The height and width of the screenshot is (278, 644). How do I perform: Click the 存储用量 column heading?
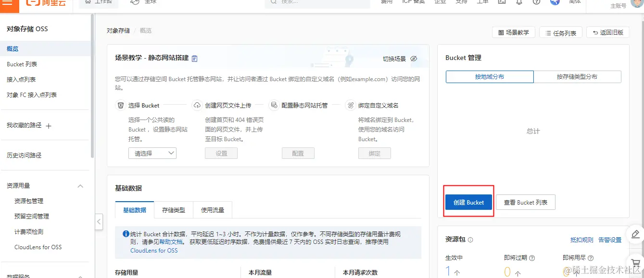point(126,273)
